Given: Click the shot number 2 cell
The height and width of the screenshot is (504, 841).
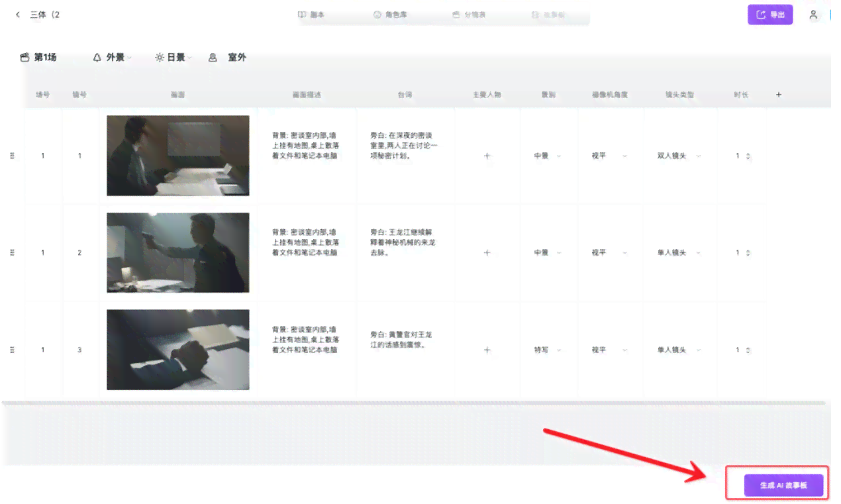Looking at the screenshot, I should pyautogui.click(x=79, y=252).
